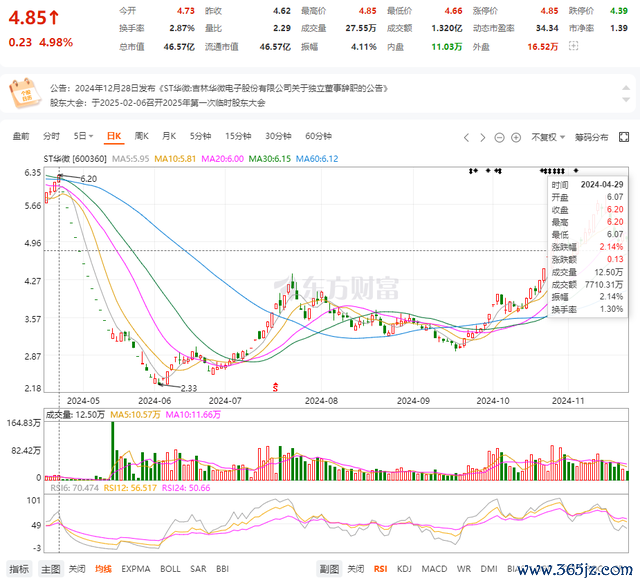Click MA10:5.81 legend label
The width and height of the screenshot is (640, 585).
pos(175,159)
